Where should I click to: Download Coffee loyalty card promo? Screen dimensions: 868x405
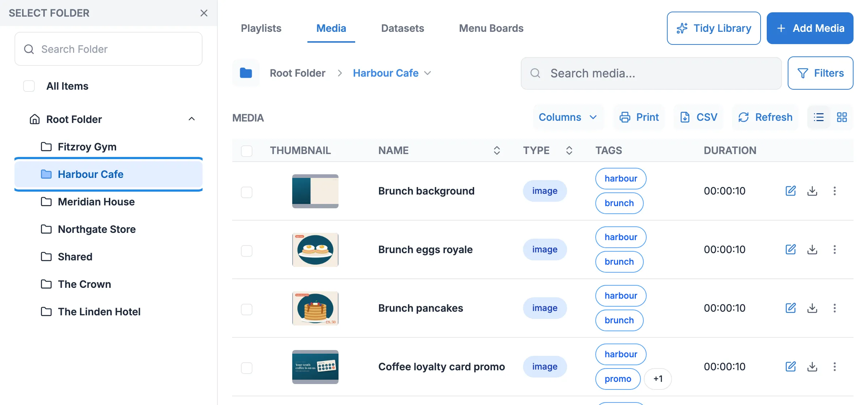click(812, 367)
